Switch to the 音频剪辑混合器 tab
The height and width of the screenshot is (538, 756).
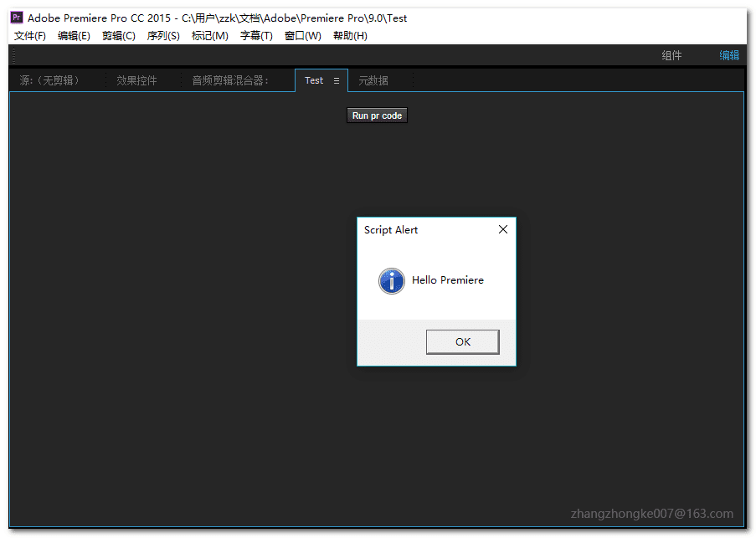(230, 80)
